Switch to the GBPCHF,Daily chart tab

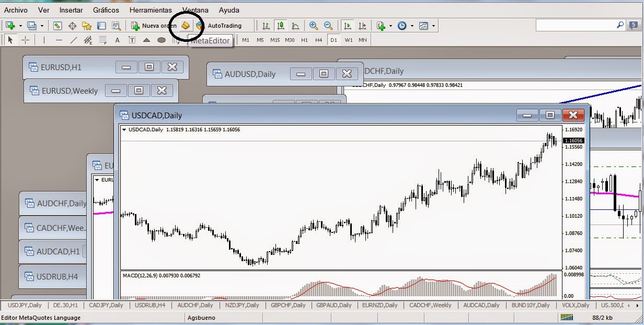click(289, 305)
